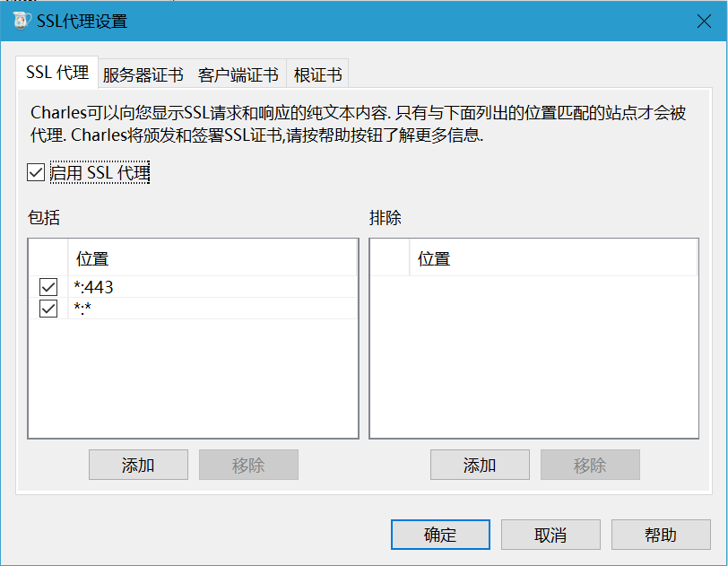
Task: Click 位置 column header in 包括 table
Action: 212,258
